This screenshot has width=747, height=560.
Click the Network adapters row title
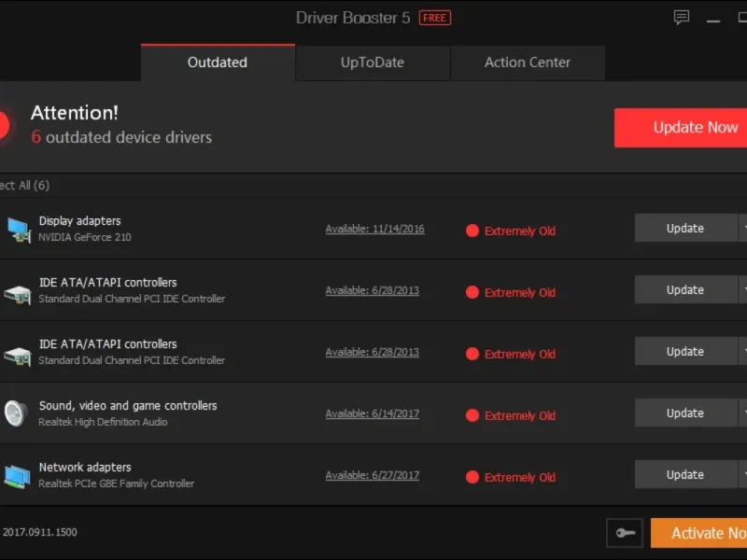(85, 468)
